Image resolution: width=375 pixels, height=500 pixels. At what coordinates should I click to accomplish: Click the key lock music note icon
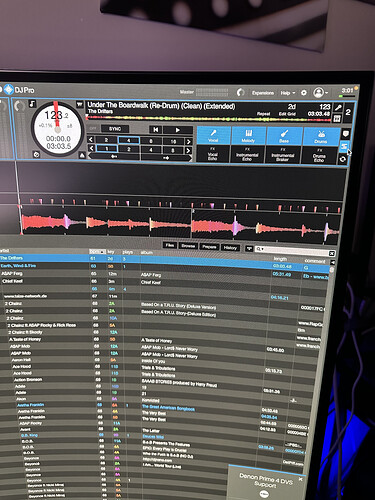tap(32, 104)
